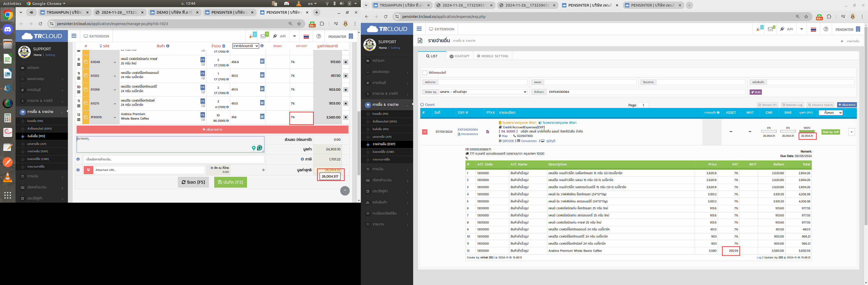Click info icon next to ภาษี label
Image resolution: width=868 pixels, height=285 pixels.
[x=302, y=159]
